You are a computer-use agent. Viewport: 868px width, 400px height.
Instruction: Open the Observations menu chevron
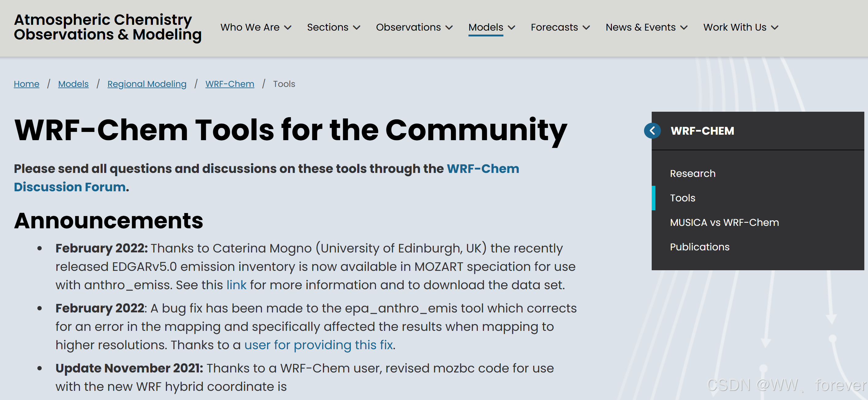449,28
